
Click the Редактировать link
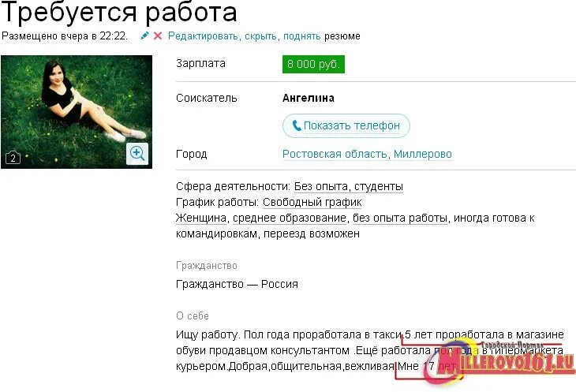click(x=203, y=36)
